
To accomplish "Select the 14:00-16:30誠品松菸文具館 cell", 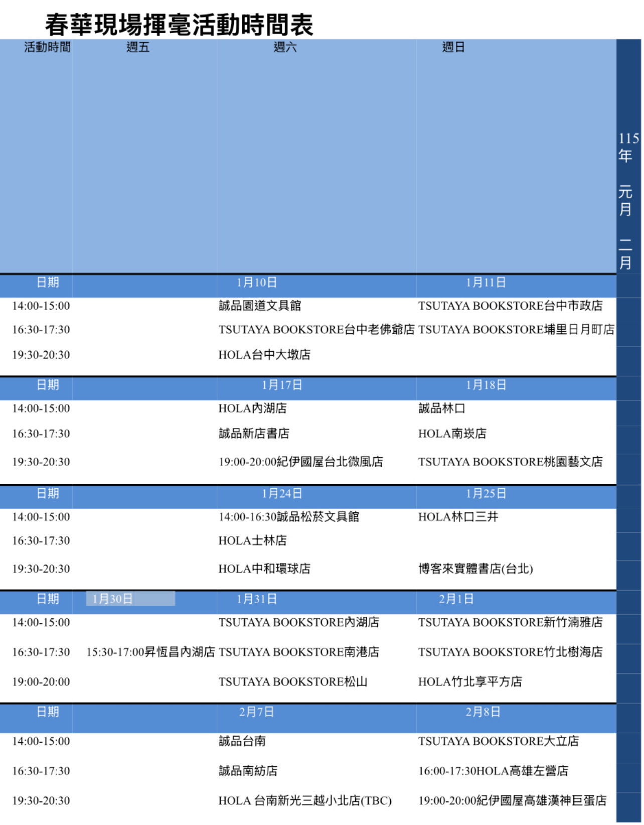I will [289, 517].
